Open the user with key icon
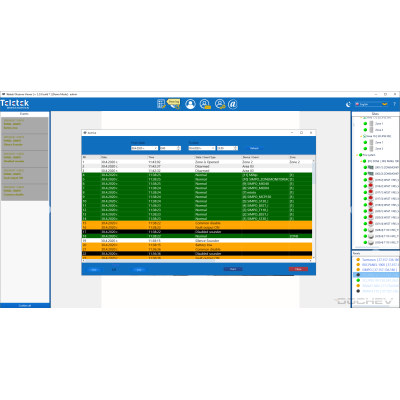 220,104
